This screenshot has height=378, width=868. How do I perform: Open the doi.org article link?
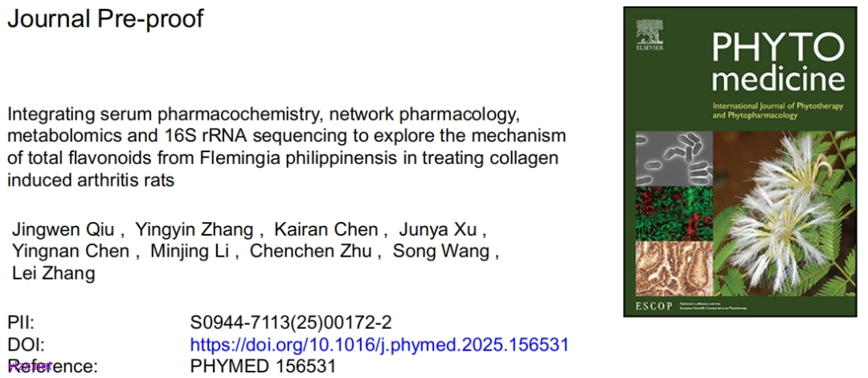(379, 344)
